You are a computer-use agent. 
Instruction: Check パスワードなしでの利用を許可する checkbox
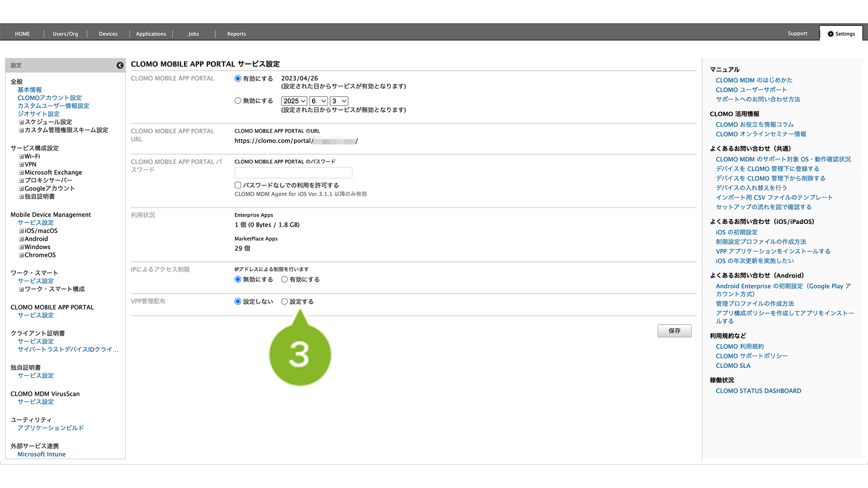coord(238,185)
